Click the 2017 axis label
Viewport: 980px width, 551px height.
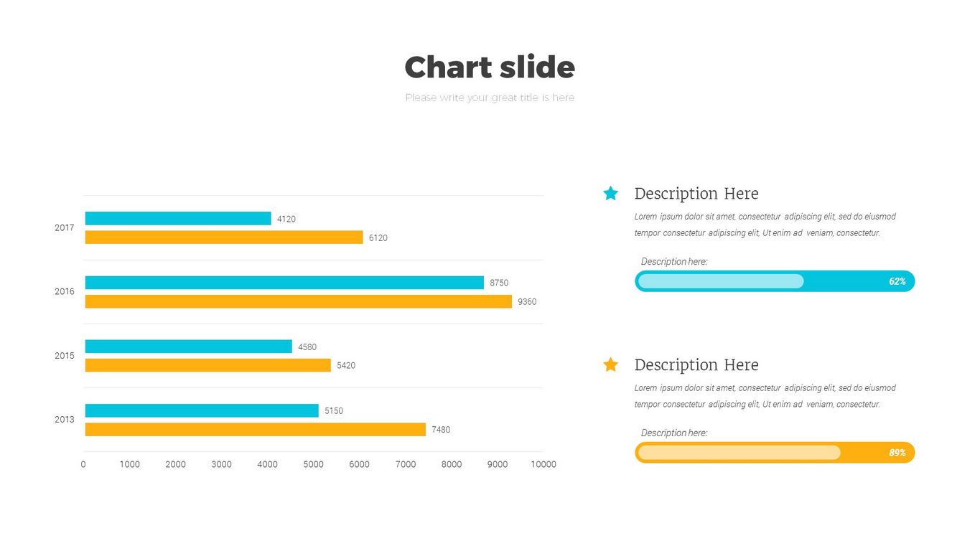(x=65, y=228)
